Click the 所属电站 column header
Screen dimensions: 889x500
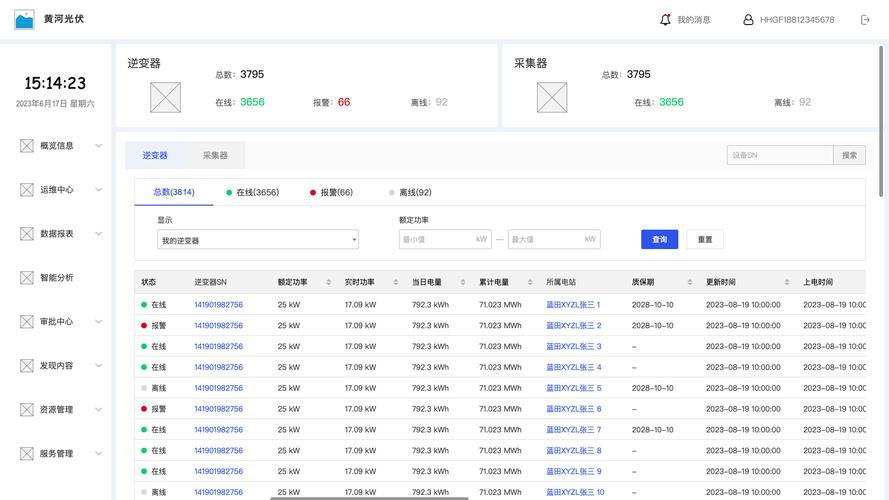coord(561,282)
